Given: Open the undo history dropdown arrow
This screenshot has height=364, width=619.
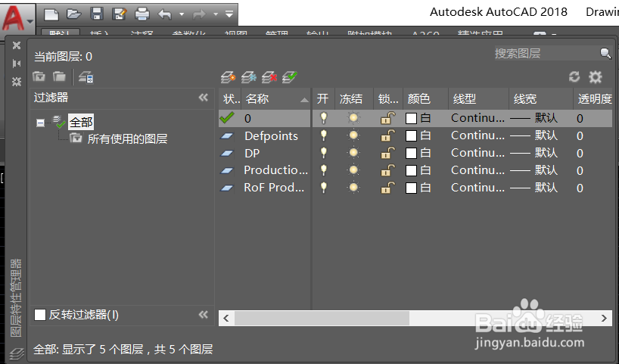Looking at the screenshot, I should click(x=182, y=14).
